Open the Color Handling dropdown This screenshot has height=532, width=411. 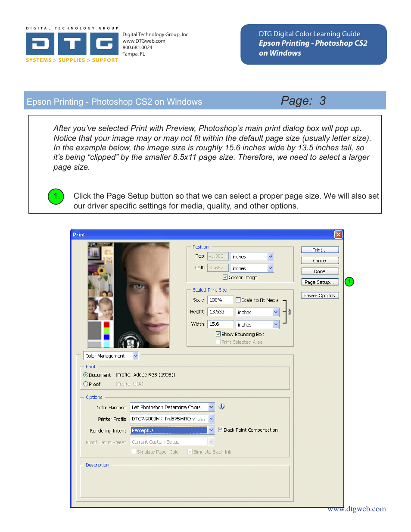click(212, 407)
